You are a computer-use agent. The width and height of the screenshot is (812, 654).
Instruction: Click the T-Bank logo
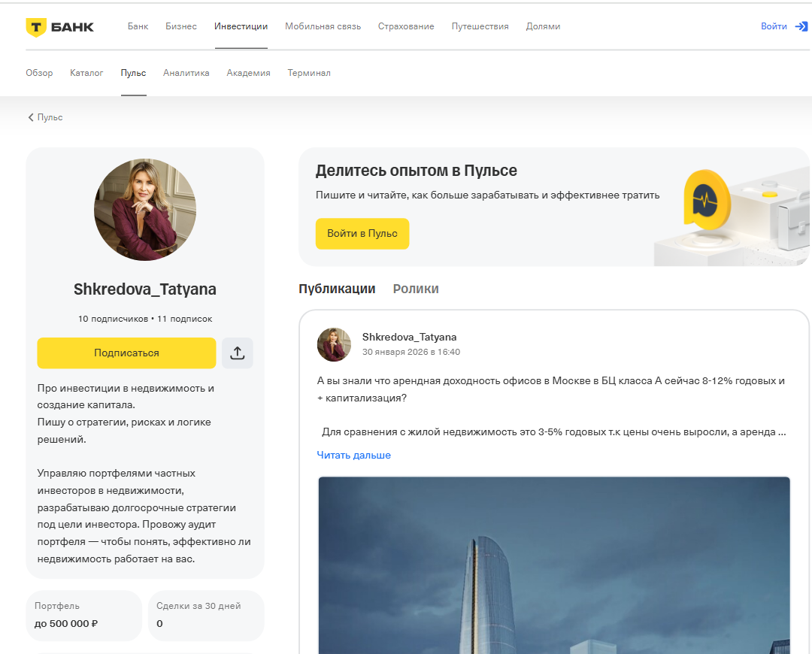60,27
